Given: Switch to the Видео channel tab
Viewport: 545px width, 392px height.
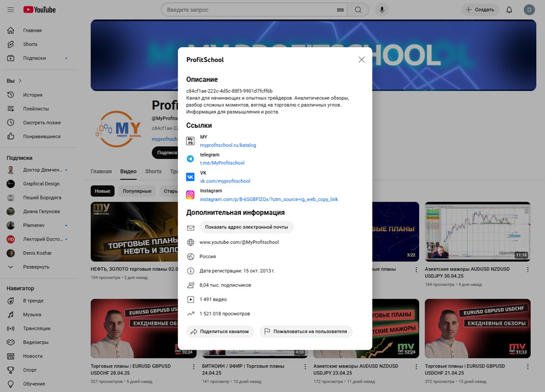Looking at the screenshot, I should pos(128,171).
